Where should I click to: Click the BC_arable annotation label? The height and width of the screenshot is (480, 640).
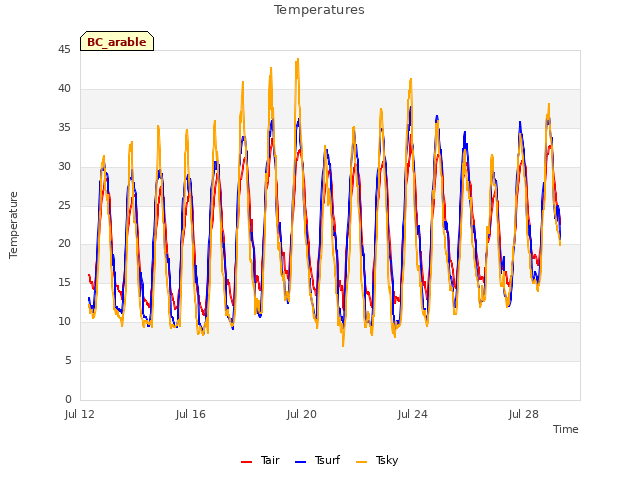[x=117, y=42]
